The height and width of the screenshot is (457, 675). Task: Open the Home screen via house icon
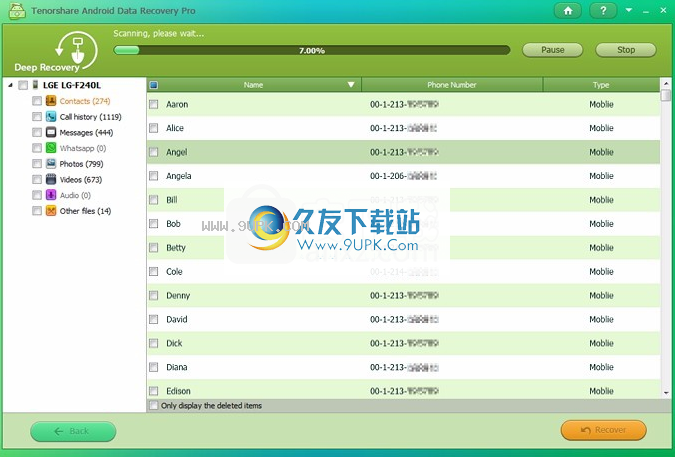coord(568,11)
